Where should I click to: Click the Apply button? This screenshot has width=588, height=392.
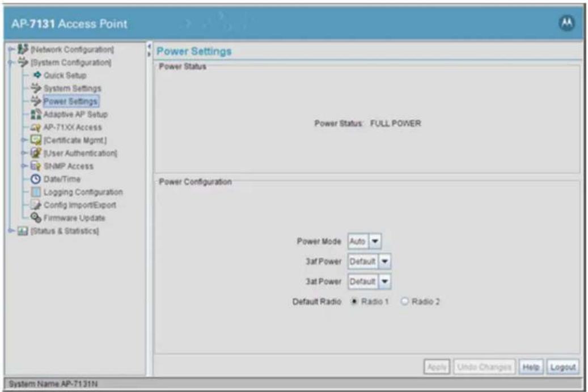coord(437,367)
